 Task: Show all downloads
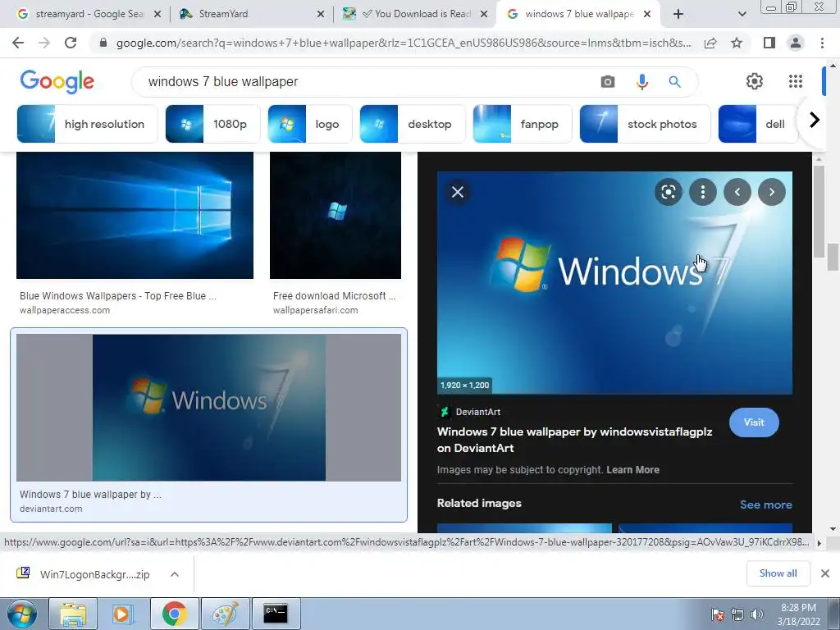pyautogui.click(x=778, y=573)
